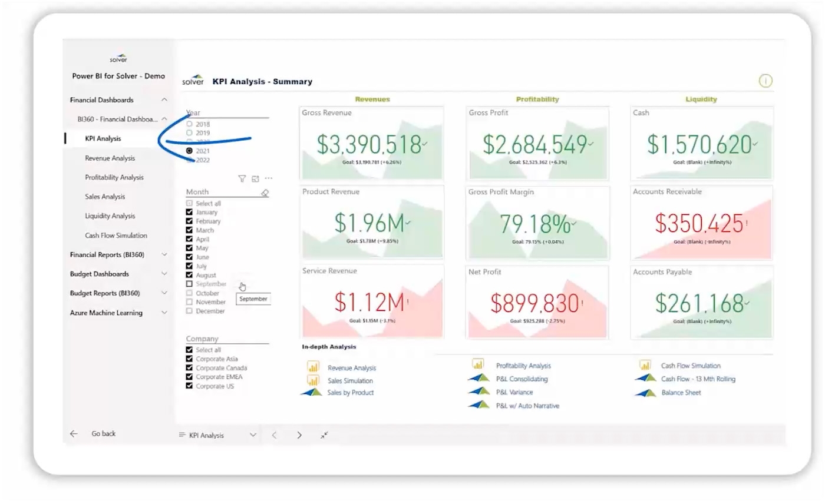Click the P&L Variance Solver icon
This screenshot has height=504, width=825.
coord(478,391)
